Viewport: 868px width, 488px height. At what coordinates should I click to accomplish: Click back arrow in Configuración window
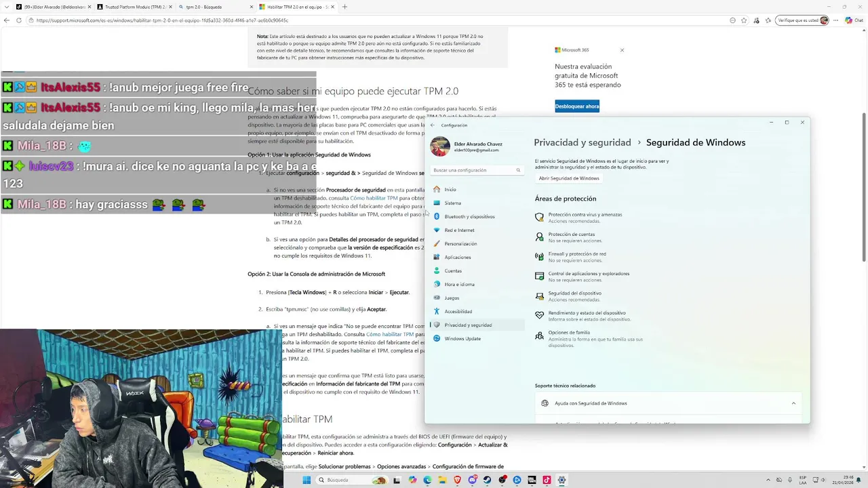433,125
